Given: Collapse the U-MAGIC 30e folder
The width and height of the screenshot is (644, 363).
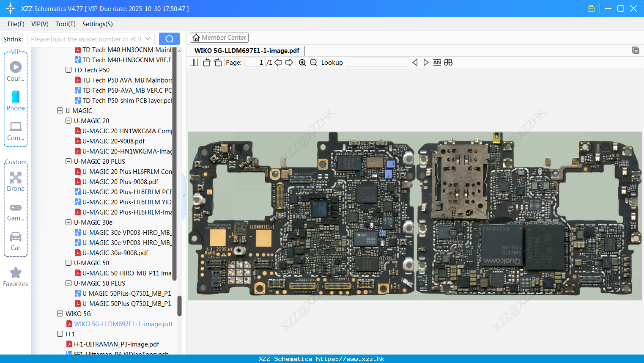Looking at the screenshot, I should pyautogui.click(x=69, y=223).
